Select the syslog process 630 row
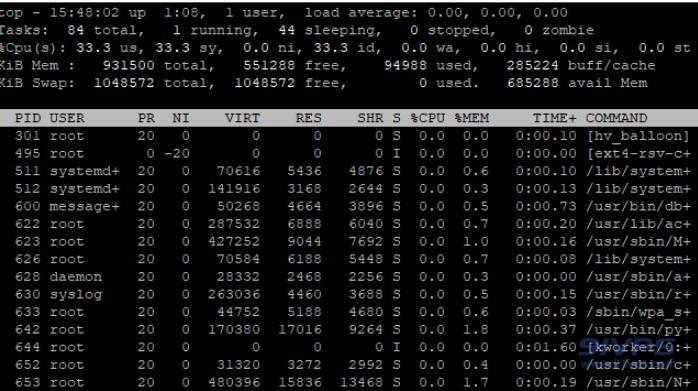This screenshot has width=698, height=391. 349,294
